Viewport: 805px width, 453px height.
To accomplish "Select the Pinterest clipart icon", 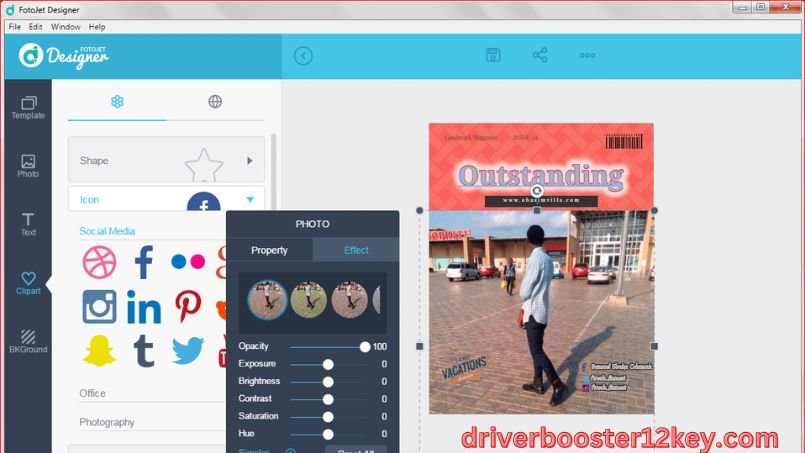I will pyautogui.click(x=188, y=307).
